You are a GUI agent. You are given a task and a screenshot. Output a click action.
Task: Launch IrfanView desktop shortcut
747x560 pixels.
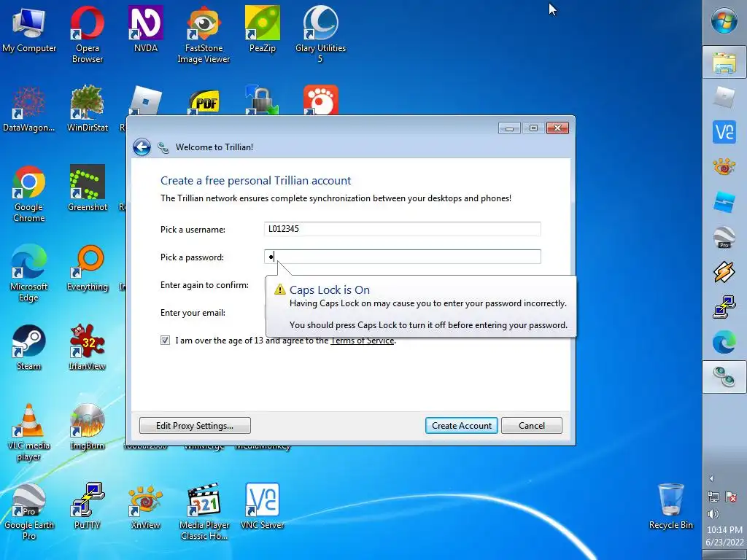(x=88, y=348)
